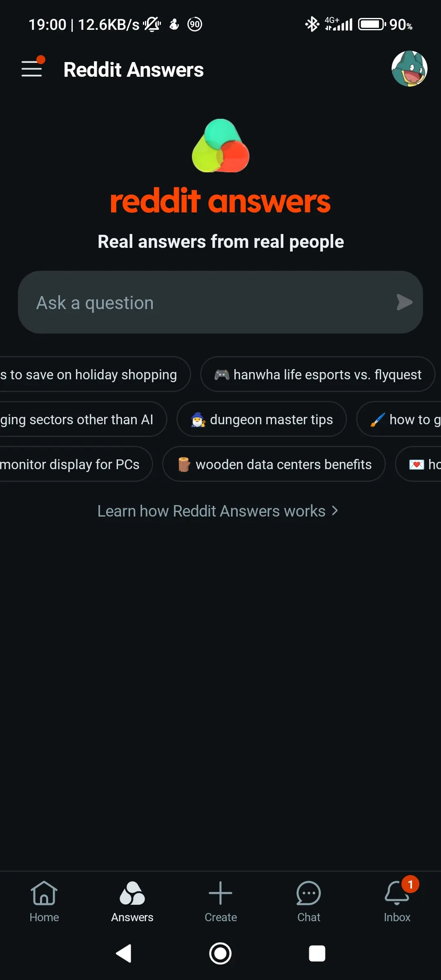Open Learn how Reddit Answers works link
Screen dimensions: 441x980
218,511
